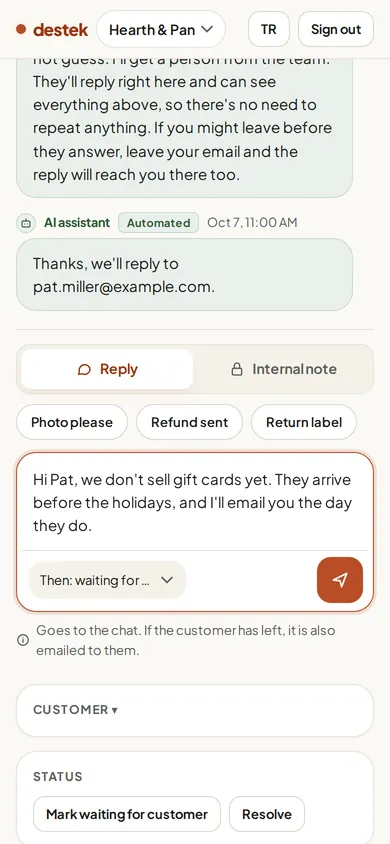Viewport: 390px width, 844px height.
Task: Expand the CUSTOMER section
Action: point(195,710)
